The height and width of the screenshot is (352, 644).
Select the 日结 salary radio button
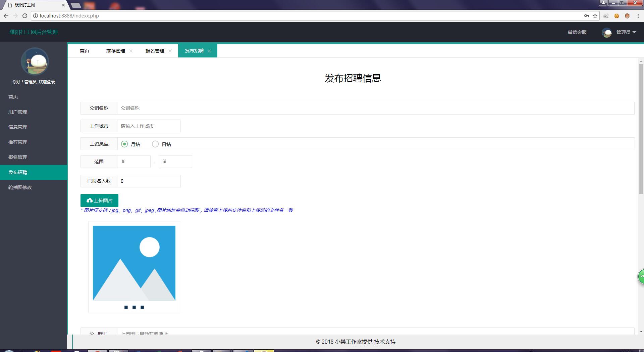(x=155, y=144)
